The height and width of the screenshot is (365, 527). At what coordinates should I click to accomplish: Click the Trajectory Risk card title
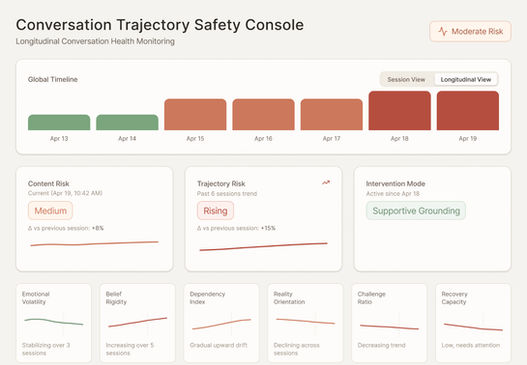(221, 184)
